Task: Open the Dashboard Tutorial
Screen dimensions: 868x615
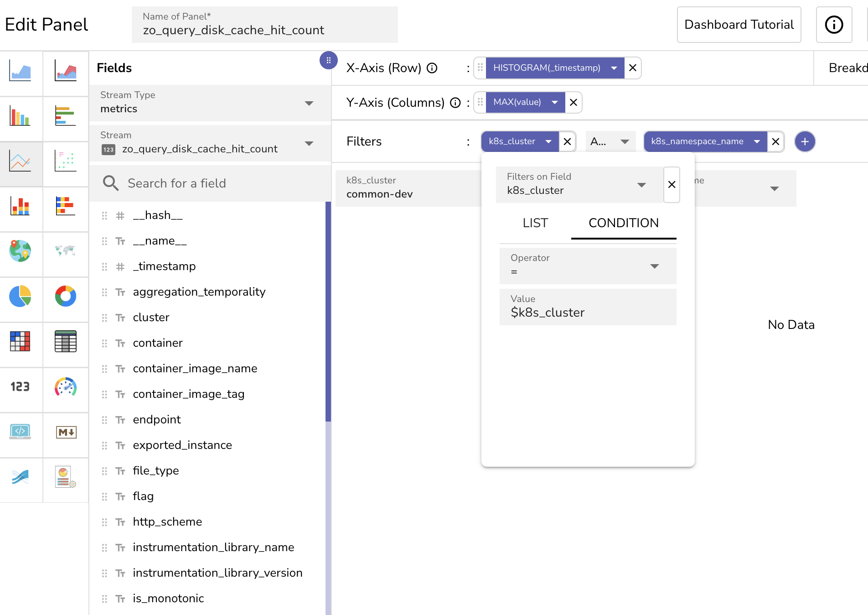Action: (x=739, y=25)
